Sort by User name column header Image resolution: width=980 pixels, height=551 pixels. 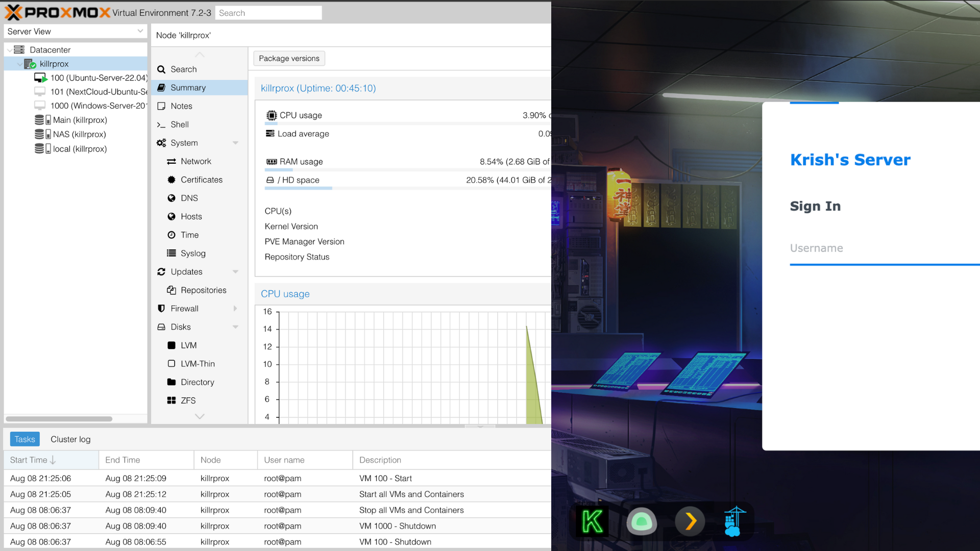pyautogui.click(x=305, y=460)
